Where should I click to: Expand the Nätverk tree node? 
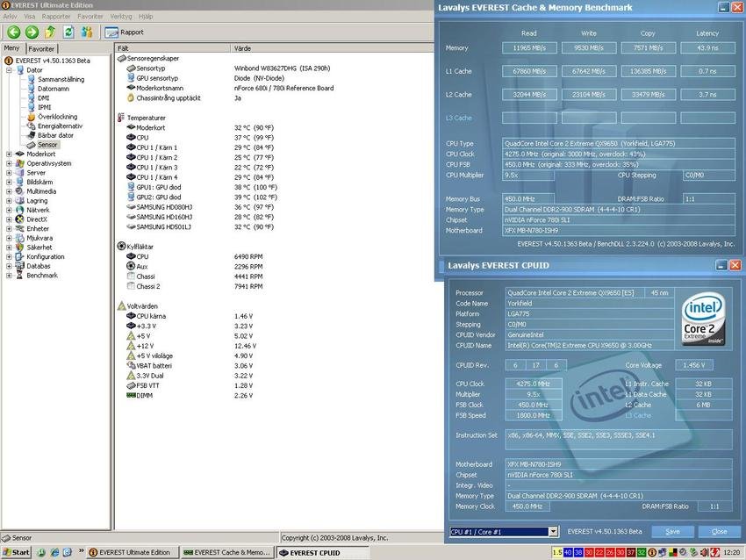click(x=9, y=210)
